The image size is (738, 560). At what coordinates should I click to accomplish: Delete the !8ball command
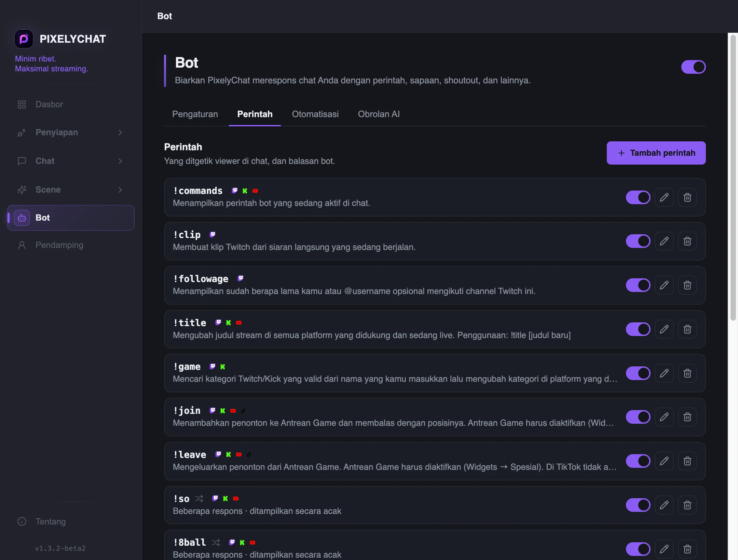pos(687,549)
